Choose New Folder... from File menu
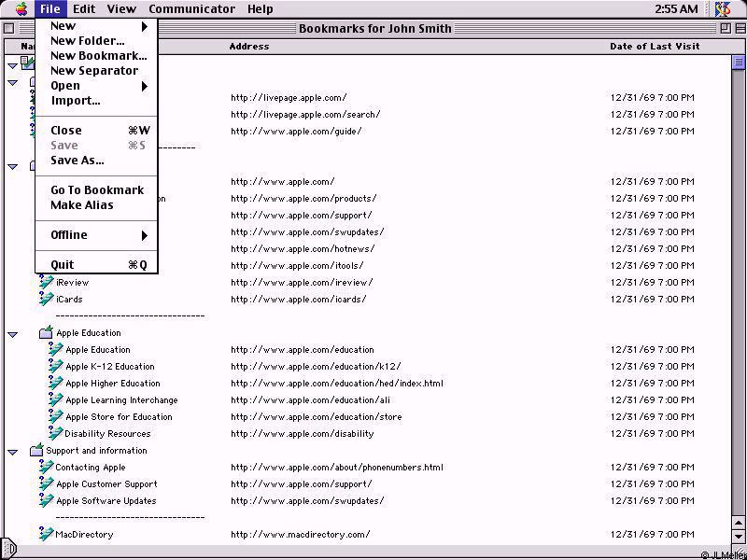 pos(97,41)
